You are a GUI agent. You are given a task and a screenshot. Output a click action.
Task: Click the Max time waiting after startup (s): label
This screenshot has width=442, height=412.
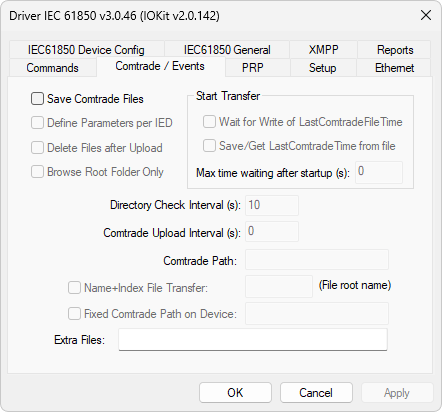click(273, 173)
